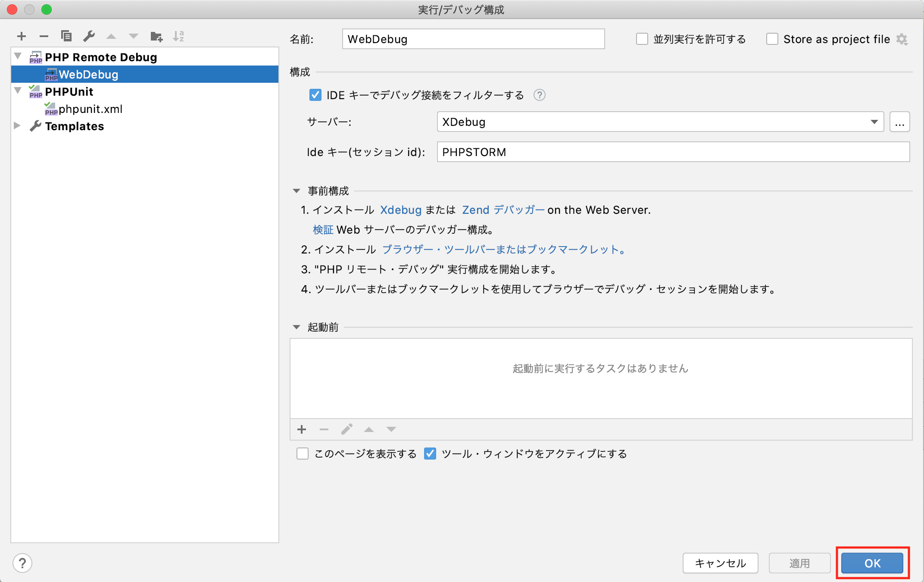Enable Store as project file checkbox

point(772,39)
